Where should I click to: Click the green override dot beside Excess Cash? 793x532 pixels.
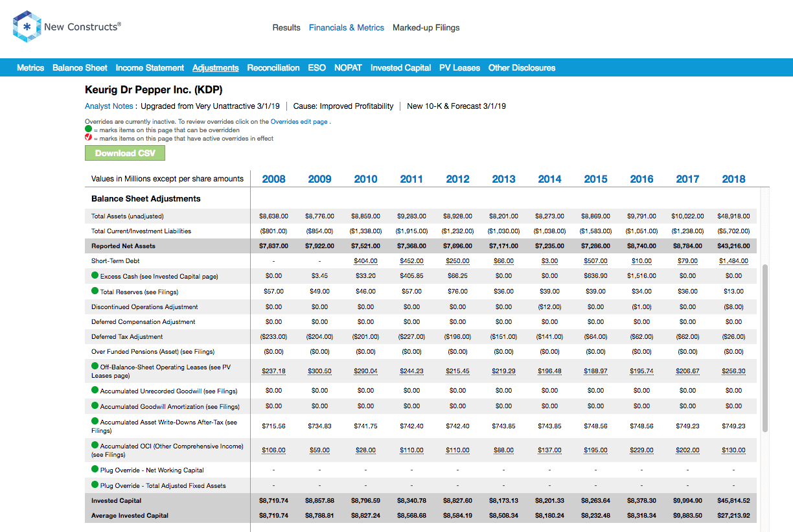pyautogui.click(x=95, y=276)
